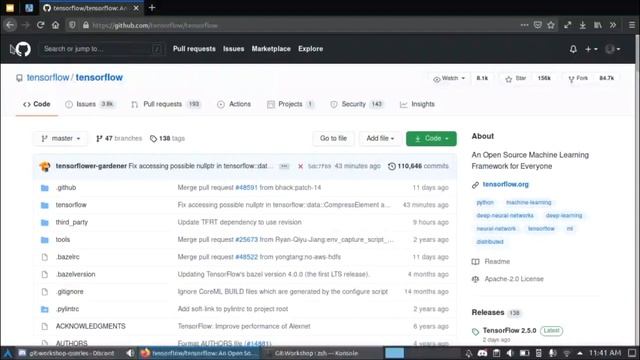640x360 pixels.
Task: Open the .github folder
Action: point(66,188)
